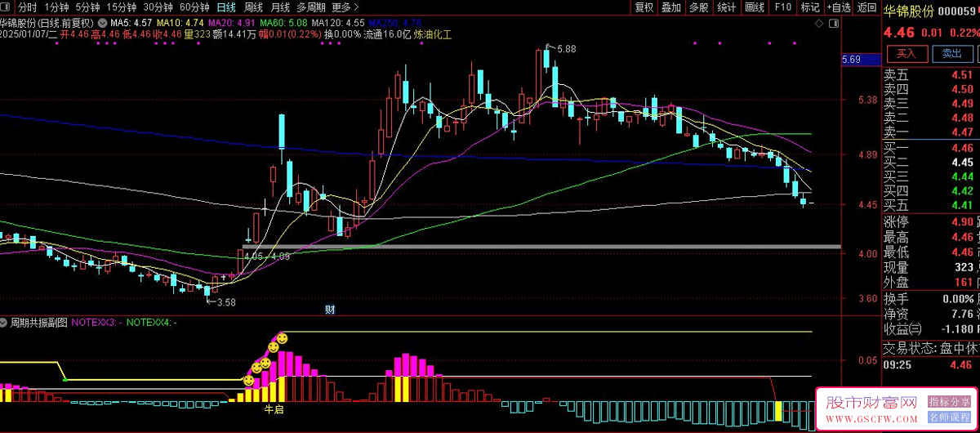Select the 15分钟 period
The width and height of the screenshot is (980, 433).
(122, 7)
